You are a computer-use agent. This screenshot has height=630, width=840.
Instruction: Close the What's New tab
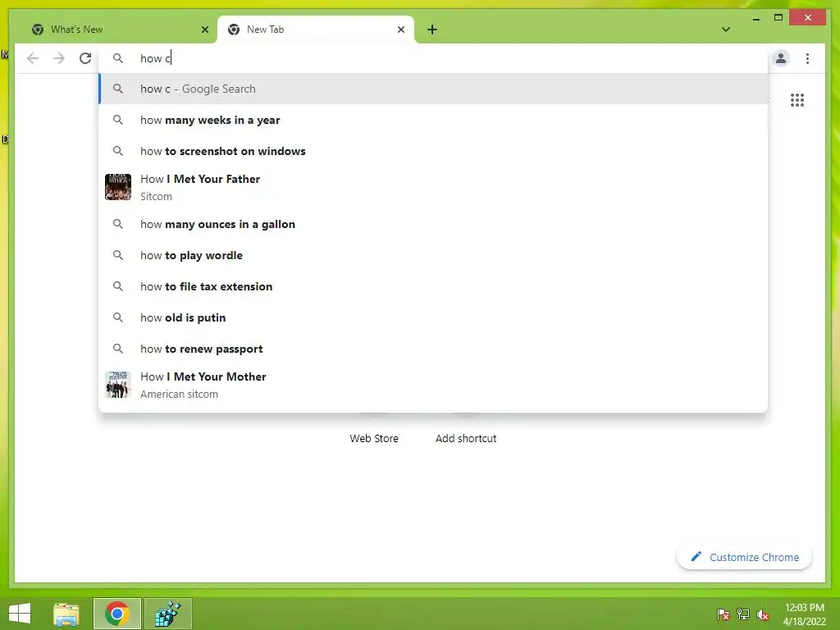pyautogui.click(x=204, y=30)
